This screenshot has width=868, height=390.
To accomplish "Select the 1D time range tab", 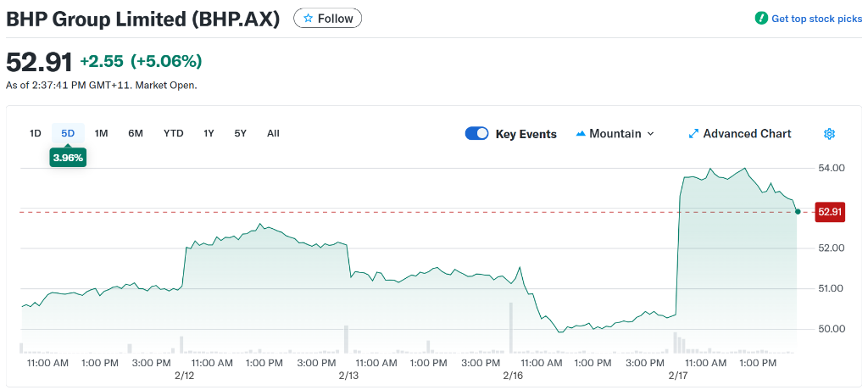I will 36,133.
